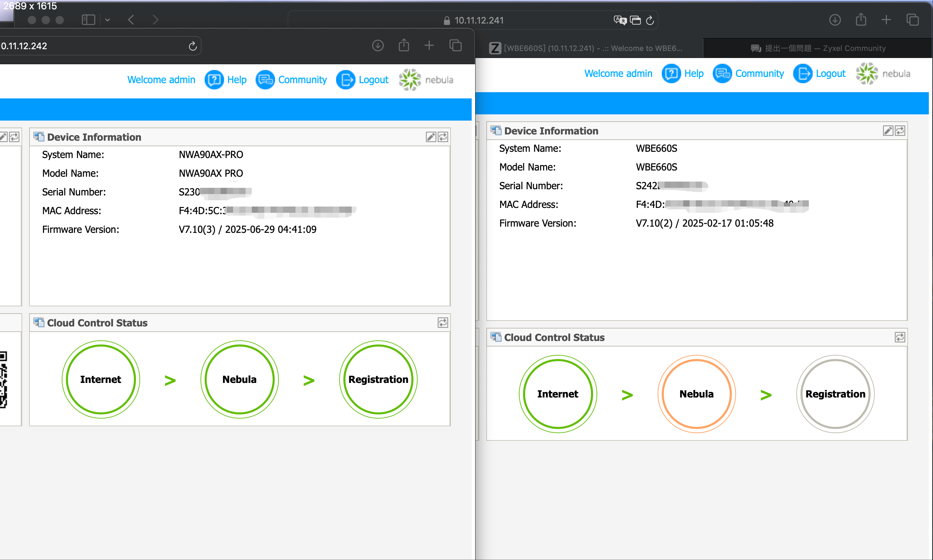This screenshot has height=560, width=933.
Task: Show tab overview in back Safari window
Action: click(913, 20)
